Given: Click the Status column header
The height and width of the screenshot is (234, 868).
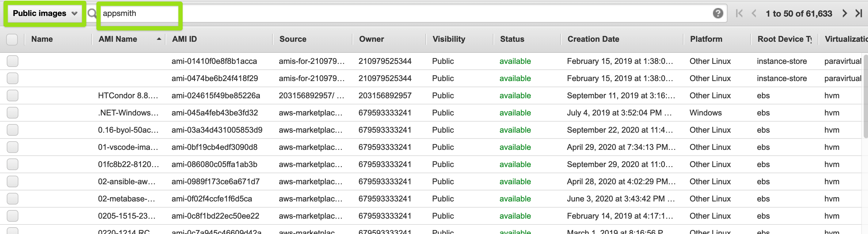Looking at the screenshot, I should click(512, 39).
